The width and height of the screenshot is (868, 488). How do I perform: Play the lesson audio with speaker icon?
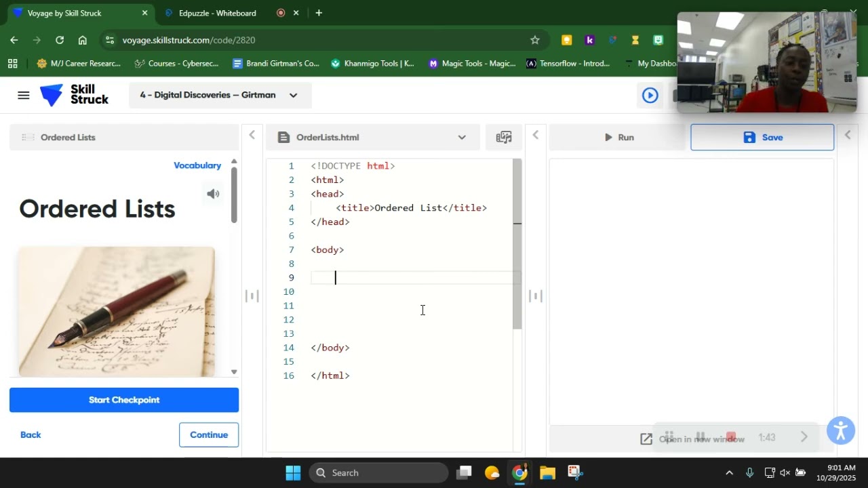pos(213,194)
